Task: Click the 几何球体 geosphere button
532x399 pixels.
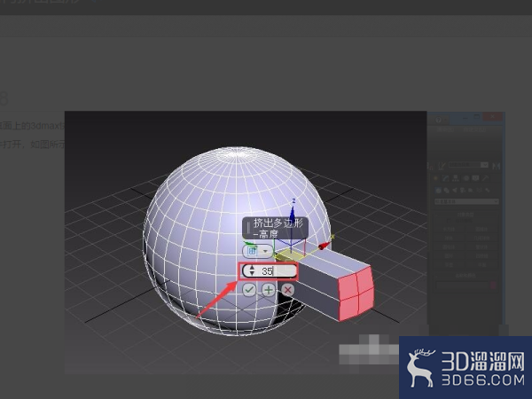Action: click(x=481, y=239)
